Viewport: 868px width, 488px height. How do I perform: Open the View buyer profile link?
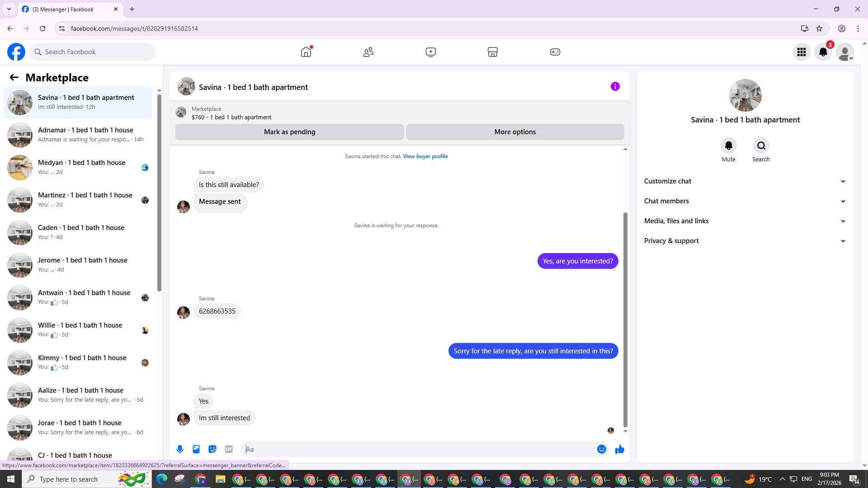[x=425, y=156]
